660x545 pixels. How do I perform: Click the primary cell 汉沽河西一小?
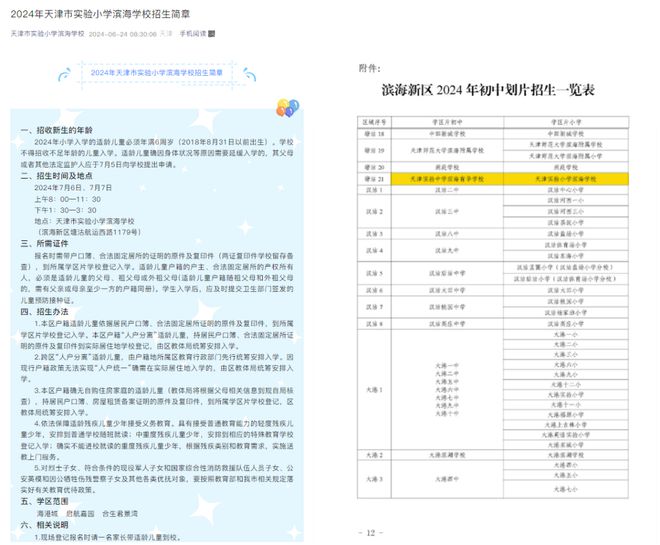(x=566, y=200)
